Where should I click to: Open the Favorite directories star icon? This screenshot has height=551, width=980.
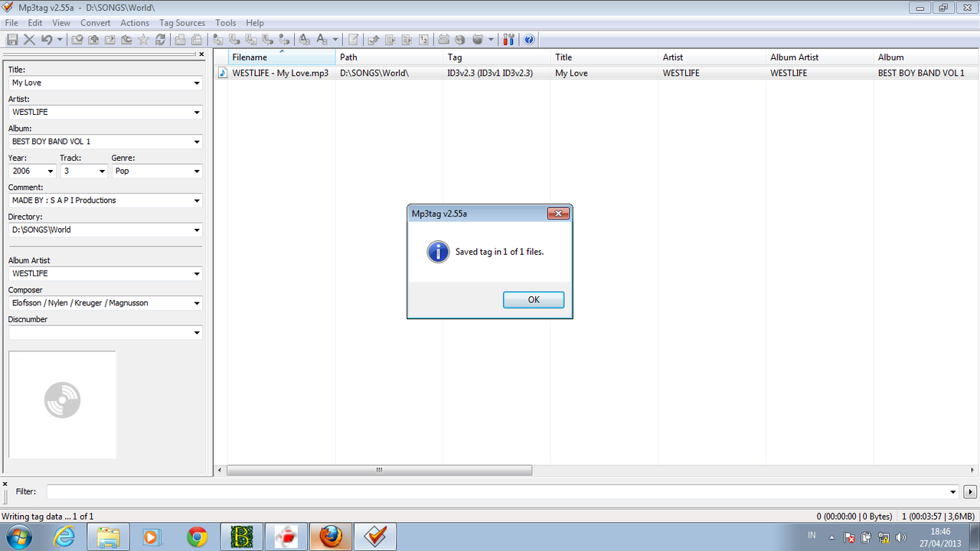143,39
